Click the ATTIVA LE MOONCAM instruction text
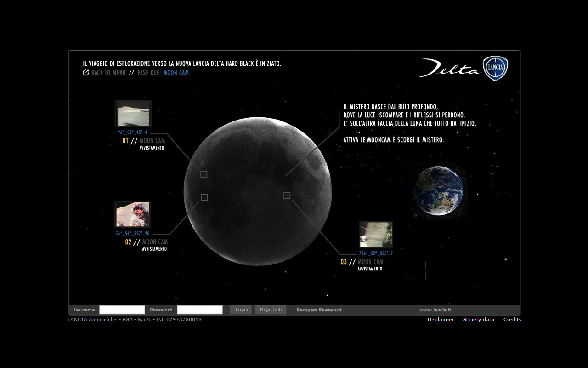 click(394, 140)
